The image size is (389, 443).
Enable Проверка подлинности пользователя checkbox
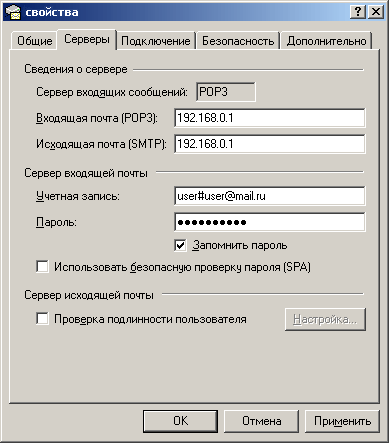click(42, 319)
